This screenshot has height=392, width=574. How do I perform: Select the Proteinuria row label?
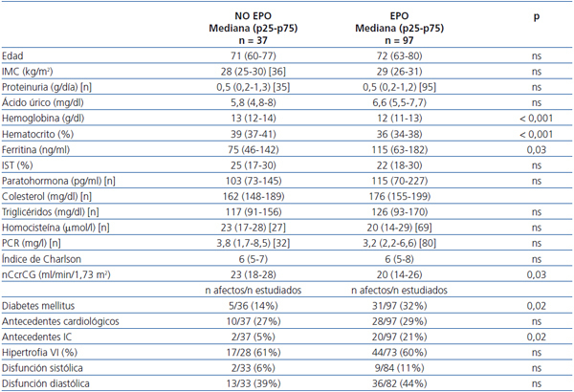coord(47,85)
